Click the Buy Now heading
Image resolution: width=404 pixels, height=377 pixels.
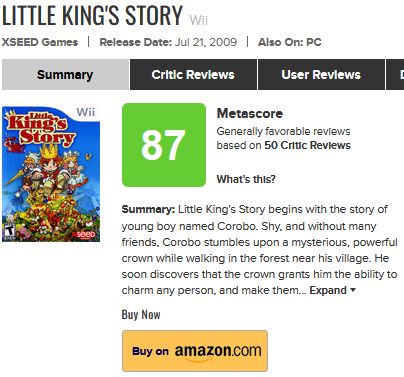click(141, 314)
